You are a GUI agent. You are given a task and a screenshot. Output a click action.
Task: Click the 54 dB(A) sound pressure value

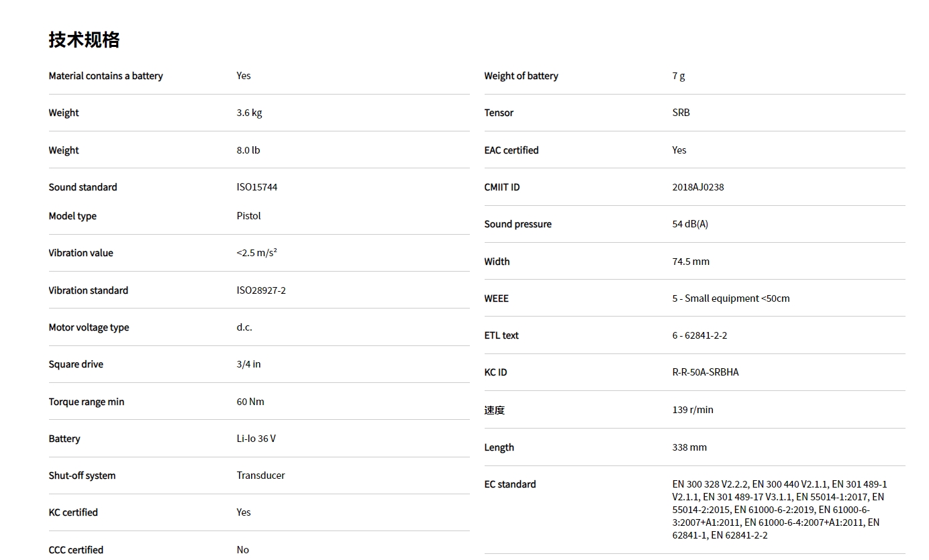pos(689,224)
